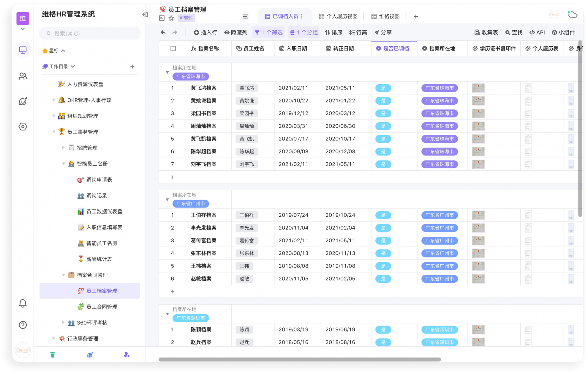
Task: Open the 工作目录 dropdown
Action: 73,67
